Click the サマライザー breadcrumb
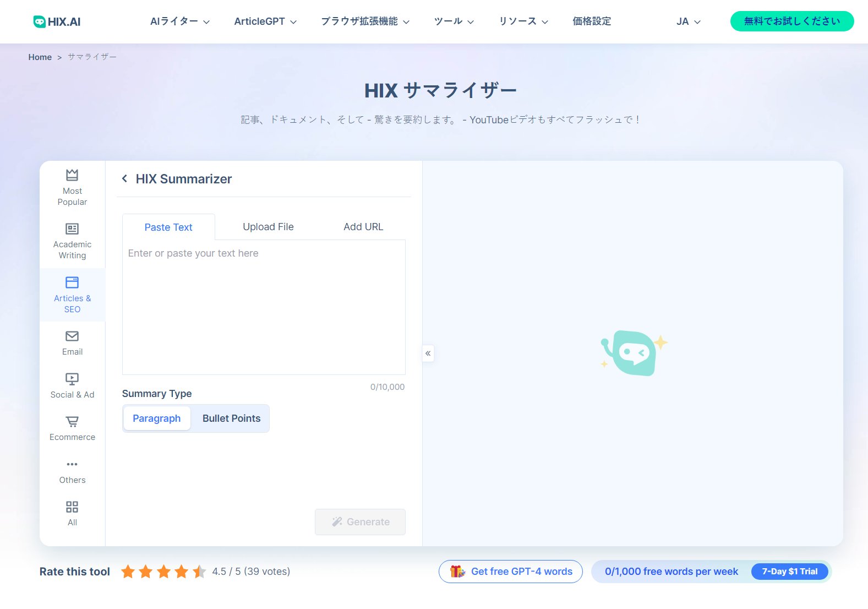The image size is (868, 609). click(92, 57)
